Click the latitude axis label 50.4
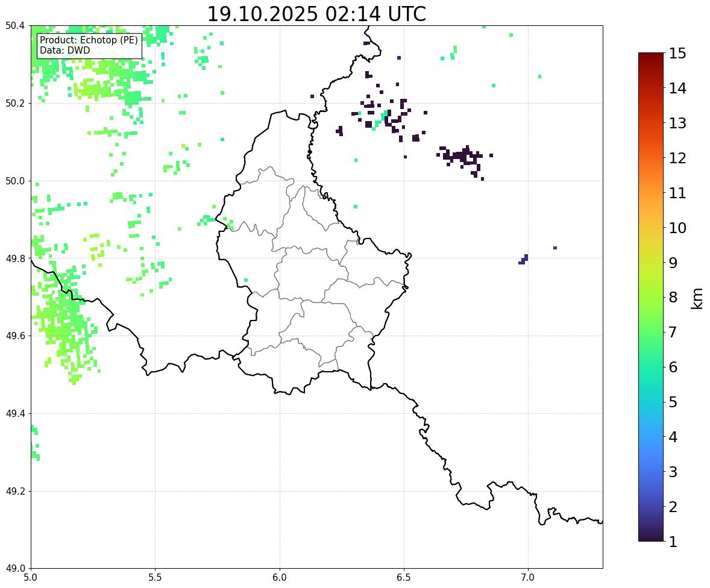710x588 pixels. pos(15,26)
